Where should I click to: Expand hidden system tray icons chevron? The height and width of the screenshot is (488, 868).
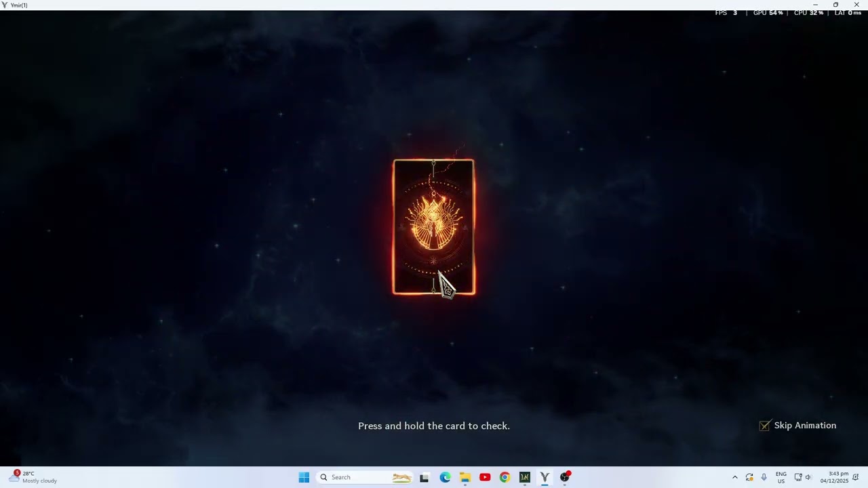point(734,477)
